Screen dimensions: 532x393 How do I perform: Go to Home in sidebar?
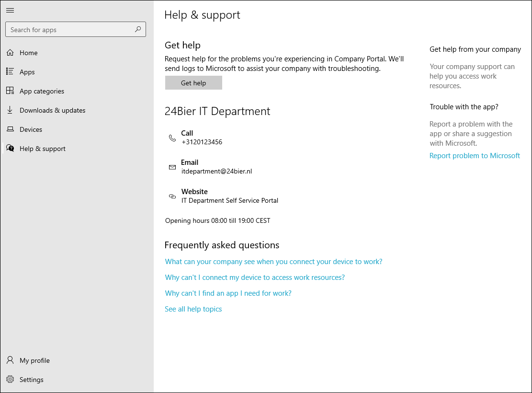(x=77, y=53)
